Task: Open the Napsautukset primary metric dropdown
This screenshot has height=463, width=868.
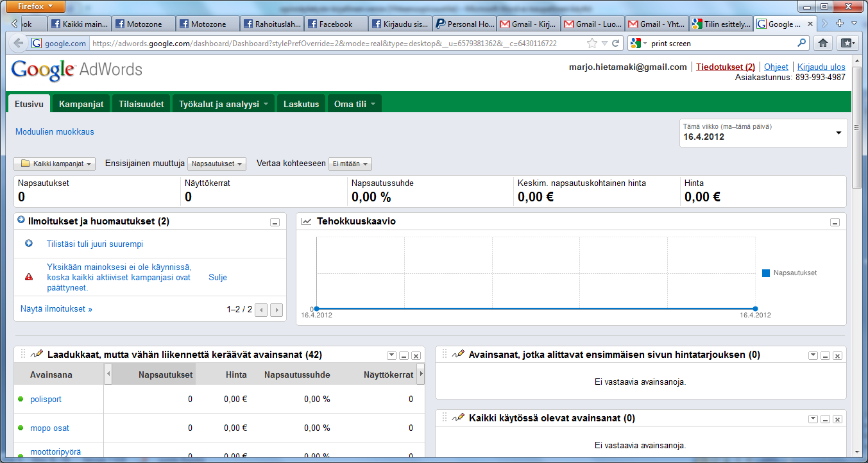Action: [x=217, y=164]
